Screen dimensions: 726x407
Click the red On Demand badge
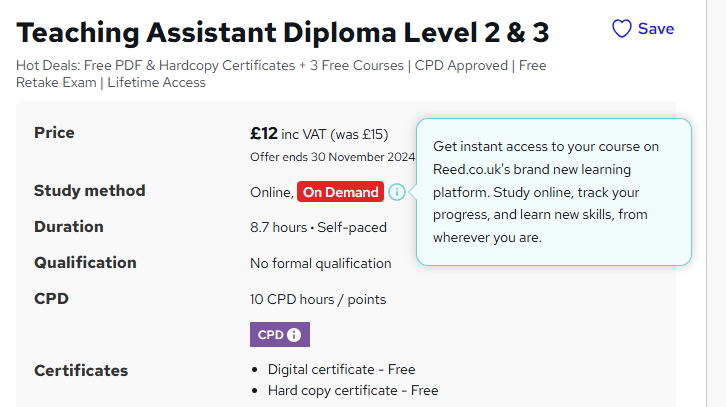341,192
